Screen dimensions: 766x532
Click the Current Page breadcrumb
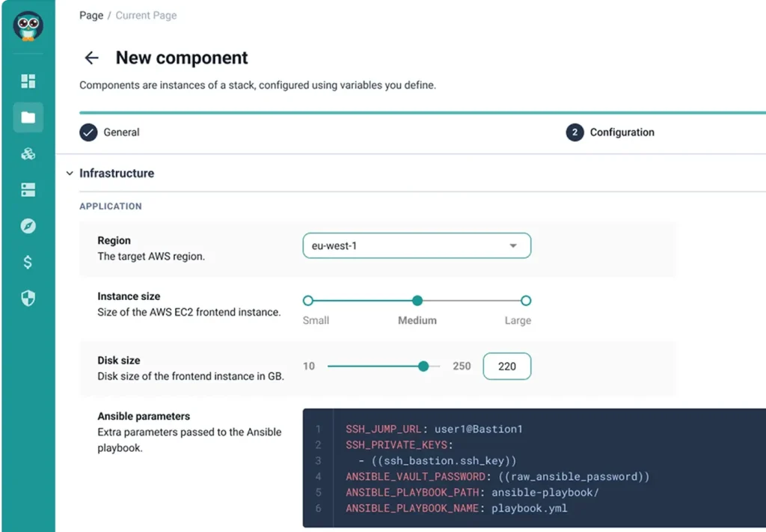tap(146, 15)
